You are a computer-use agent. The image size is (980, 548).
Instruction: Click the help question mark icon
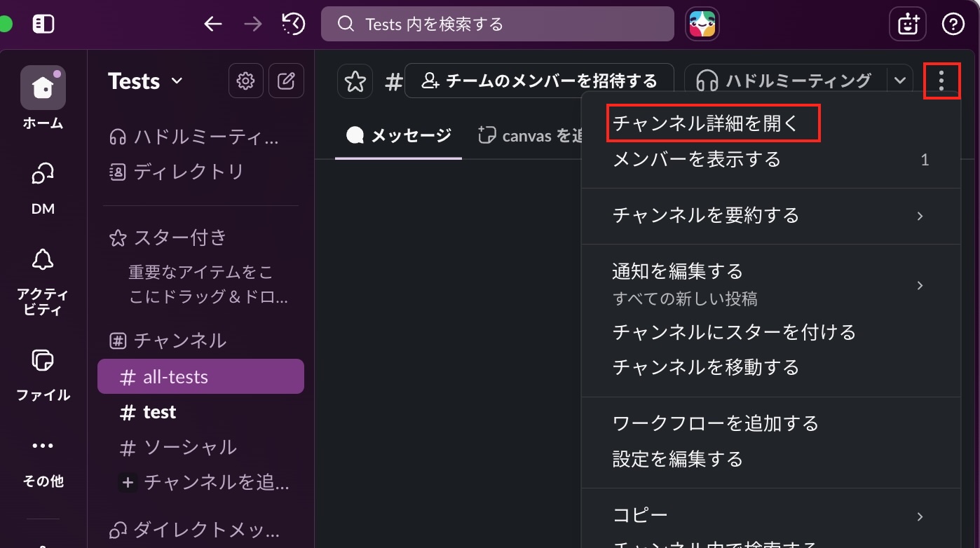(953, 25)
